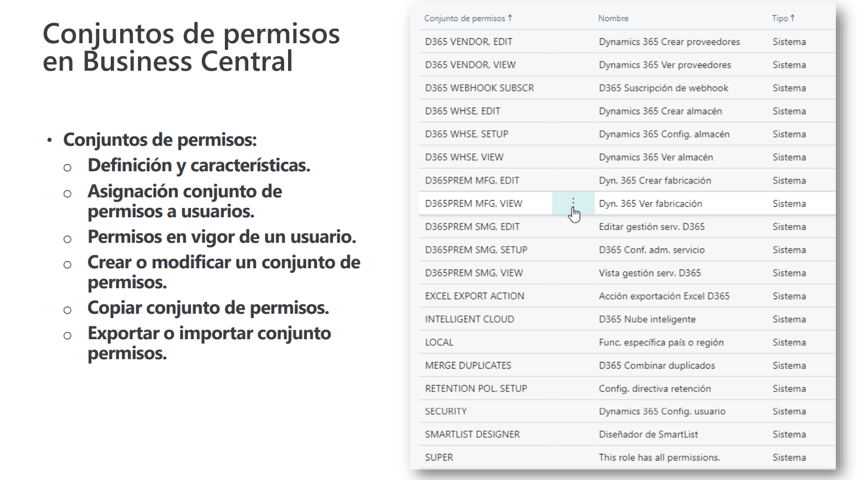
Task: Click the bullet Definición y características.
Action: [199, 165]
